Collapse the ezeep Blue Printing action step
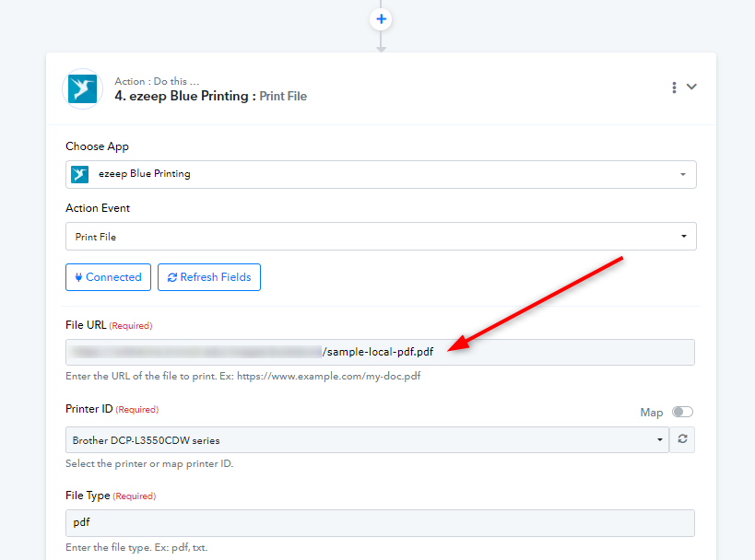 click(692, 87)
